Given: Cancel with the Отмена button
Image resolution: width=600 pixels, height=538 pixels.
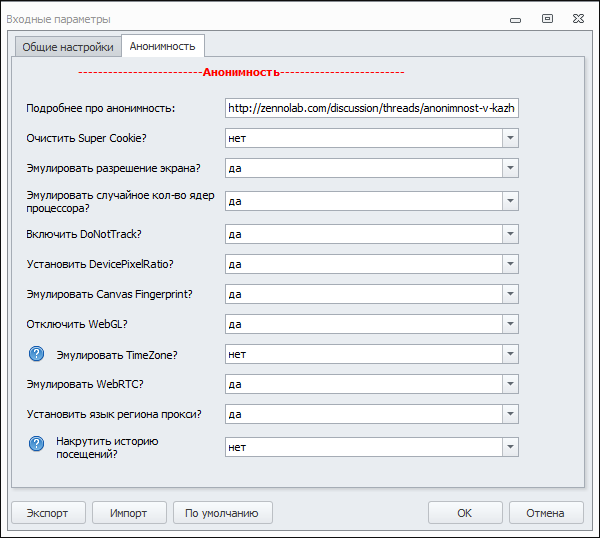Looking at the screenshot, I should pos(546,513).
